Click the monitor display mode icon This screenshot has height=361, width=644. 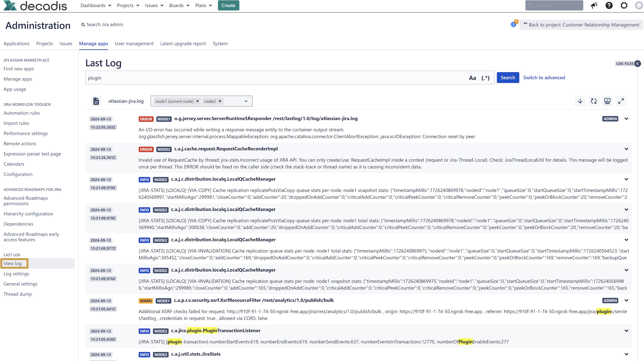point(607,101)
